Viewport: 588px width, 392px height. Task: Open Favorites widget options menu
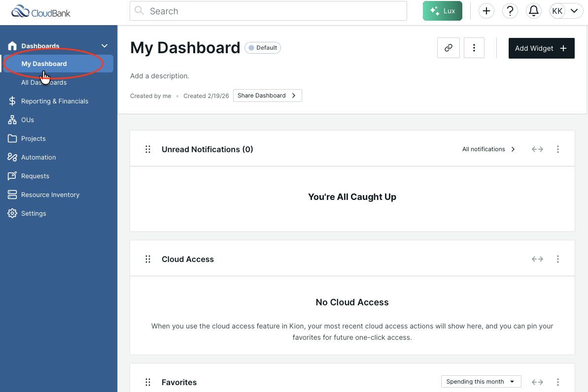pos(557,382)
